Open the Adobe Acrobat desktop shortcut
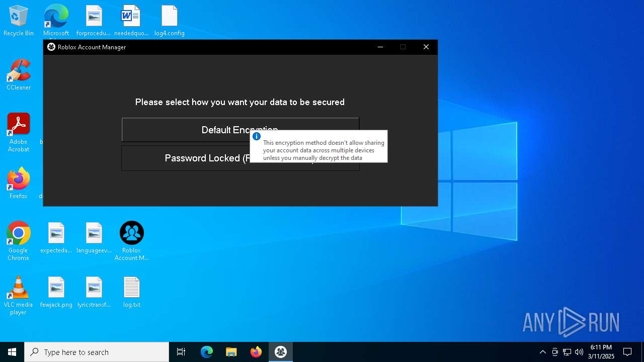 (19, 133)
